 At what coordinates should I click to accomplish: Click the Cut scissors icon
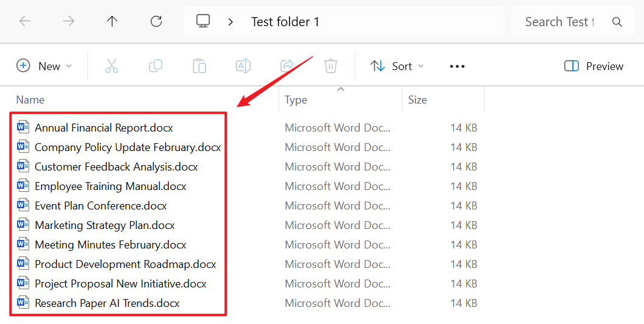coord(112,66)
